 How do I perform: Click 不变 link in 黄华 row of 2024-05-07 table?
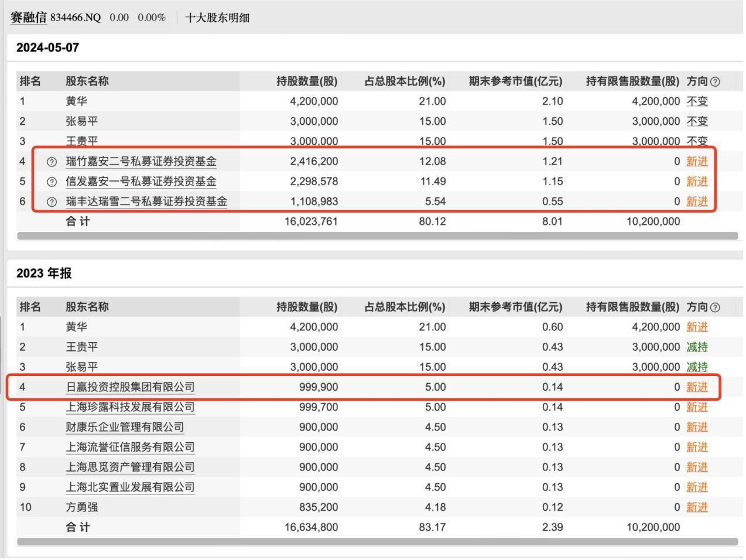(x=697, y=101)
